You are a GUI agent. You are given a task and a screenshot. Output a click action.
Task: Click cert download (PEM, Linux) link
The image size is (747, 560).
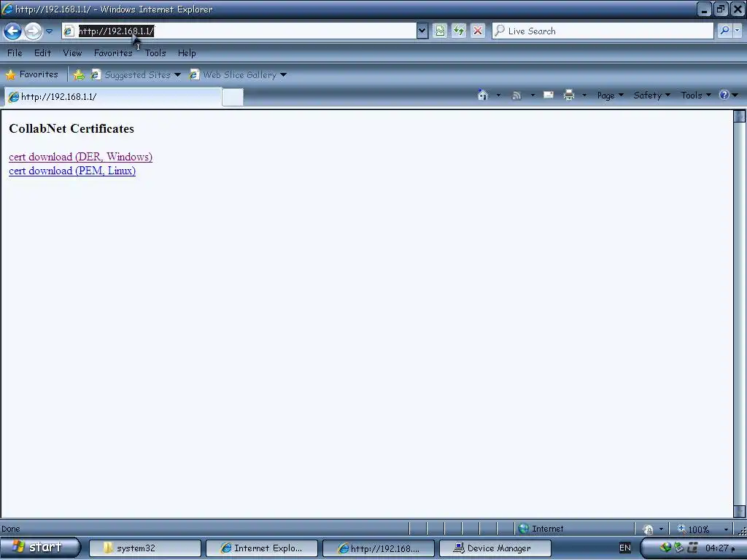tap(72, 171)
